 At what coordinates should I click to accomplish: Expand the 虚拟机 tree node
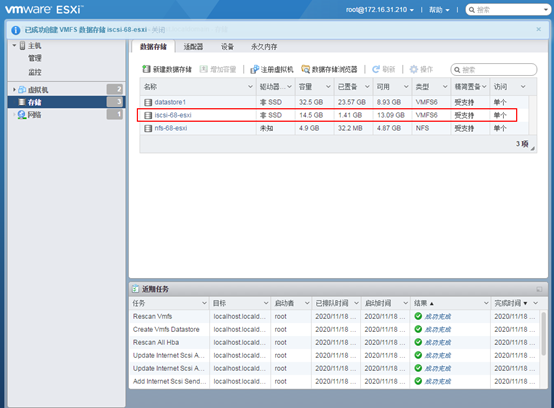(x=14, y=89)
